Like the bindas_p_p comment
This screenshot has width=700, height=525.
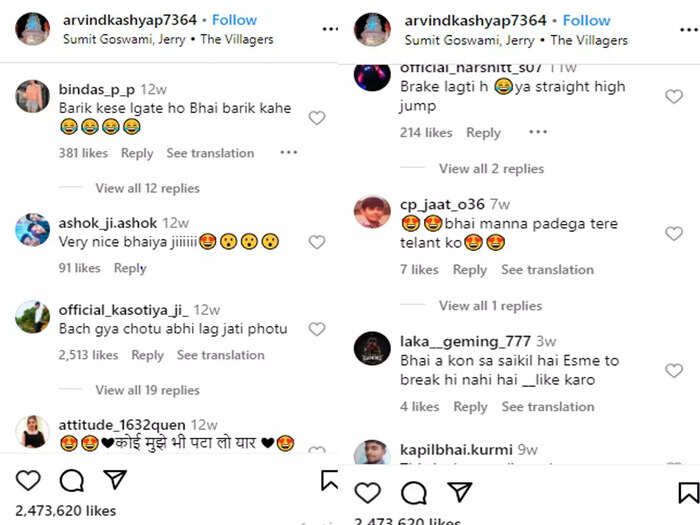(x=317, y=118)
